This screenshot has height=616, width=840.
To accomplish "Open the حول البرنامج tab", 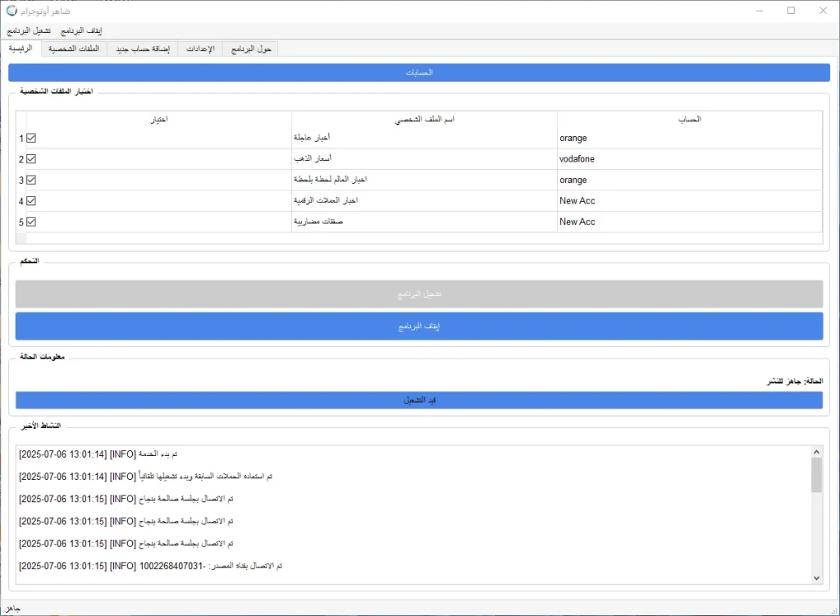I will (x=251, y=48).
